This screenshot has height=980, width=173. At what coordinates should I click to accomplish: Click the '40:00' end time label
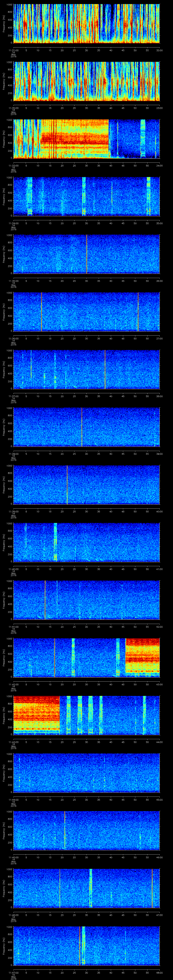pos(159,511)
